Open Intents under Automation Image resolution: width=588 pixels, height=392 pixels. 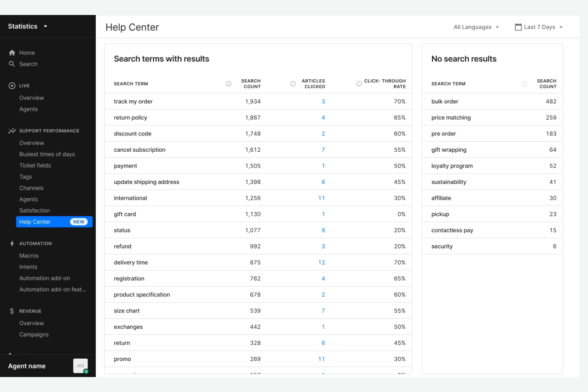pos(28,267)
